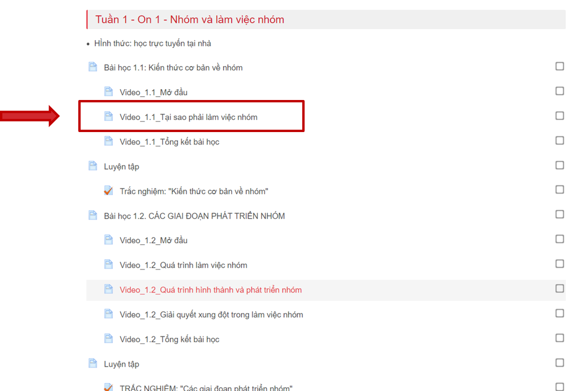This screenshot has width=588, height=391.
Task: Click page icon beside Video_1.1_Tổng kết bài học
Action: [108, 141]
